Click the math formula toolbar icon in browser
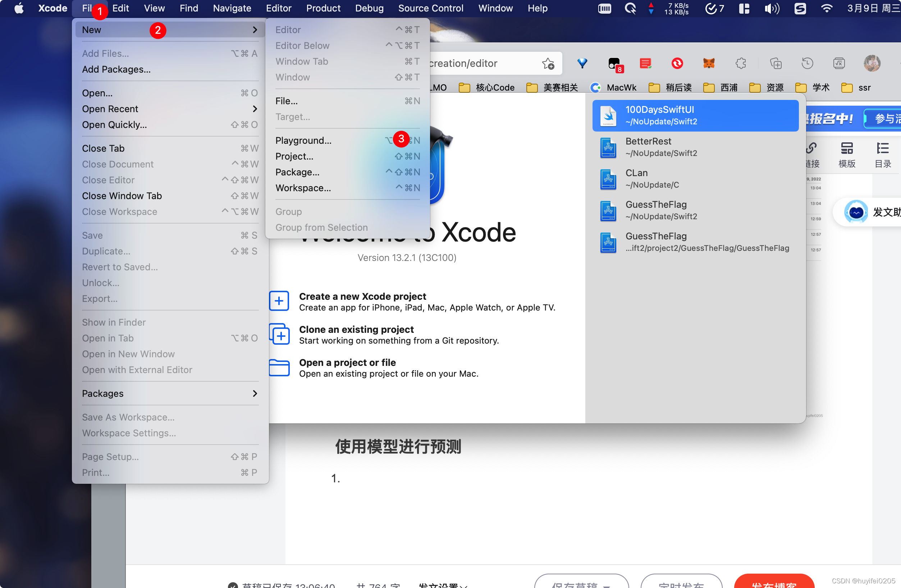This screenshot has width=901, height=588. point(839,63)
